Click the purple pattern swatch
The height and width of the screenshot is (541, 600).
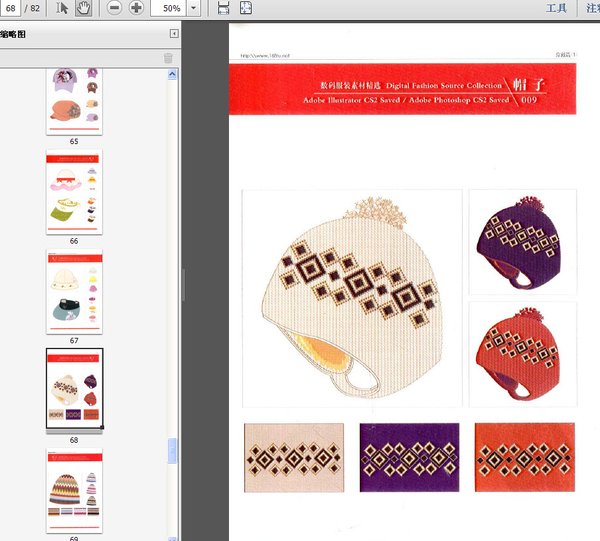[409, 458]
